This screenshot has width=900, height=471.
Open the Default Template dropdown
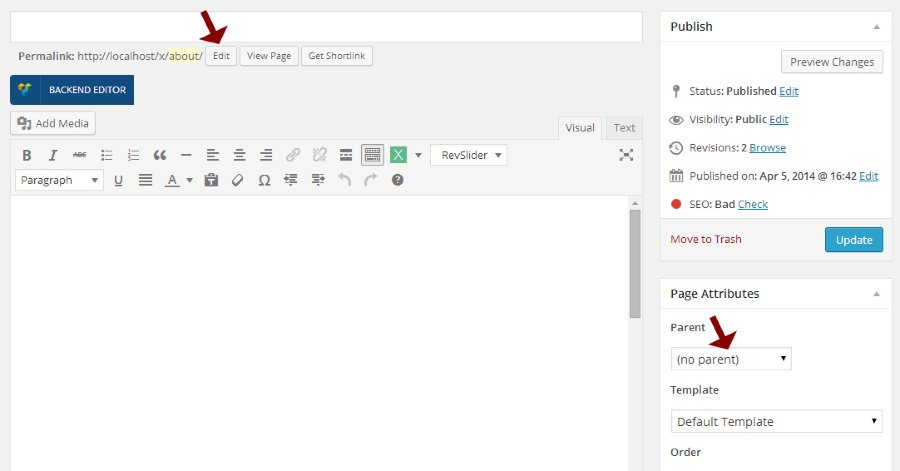777,422
